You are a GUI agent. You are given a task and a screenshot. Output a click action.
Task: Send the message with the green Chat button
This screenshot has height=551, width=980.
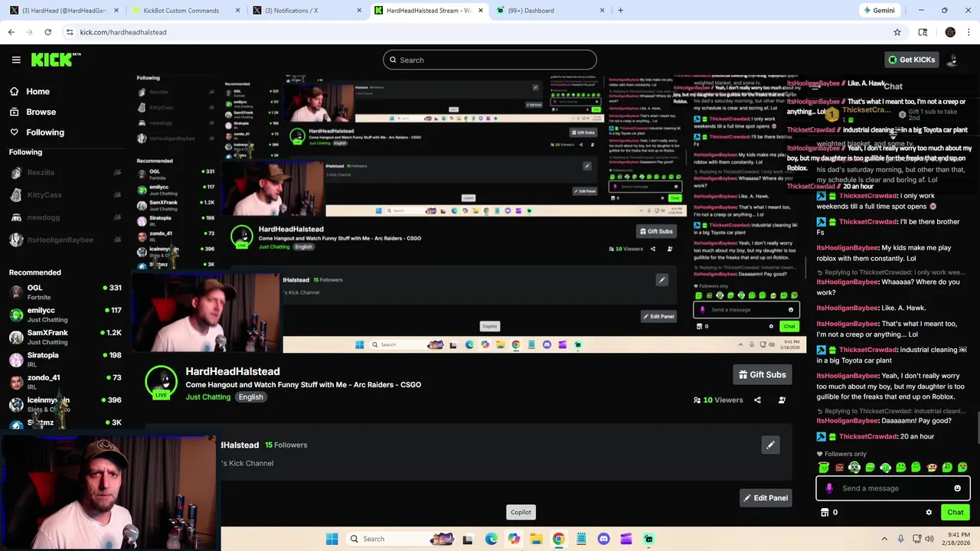tap(955, 513)
